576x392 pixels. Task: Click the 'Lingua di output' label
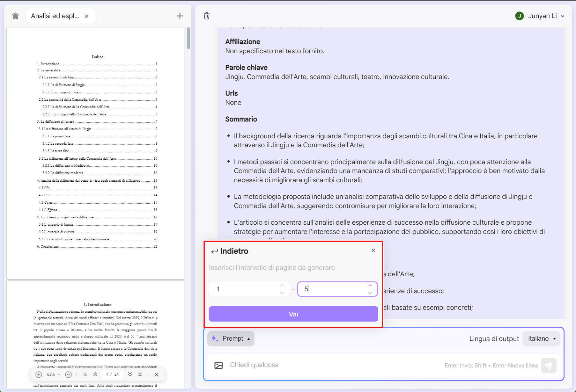[494, 339]
